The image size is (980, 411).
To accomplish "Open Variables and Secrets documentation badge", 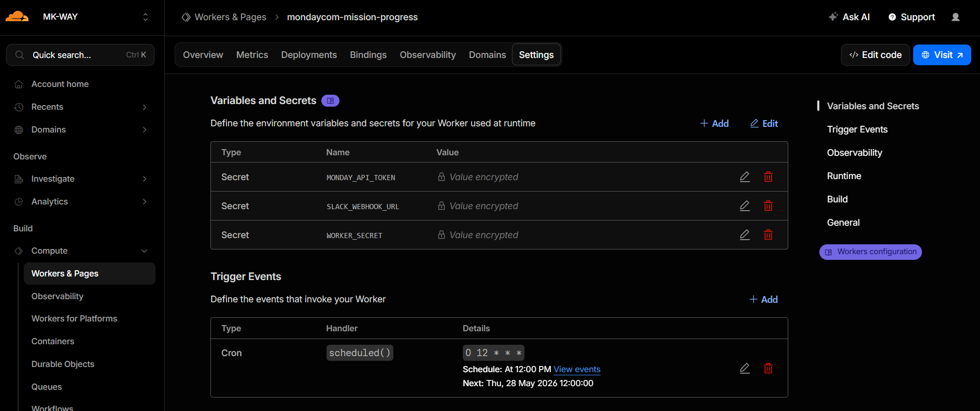I will tap(330, 101).
